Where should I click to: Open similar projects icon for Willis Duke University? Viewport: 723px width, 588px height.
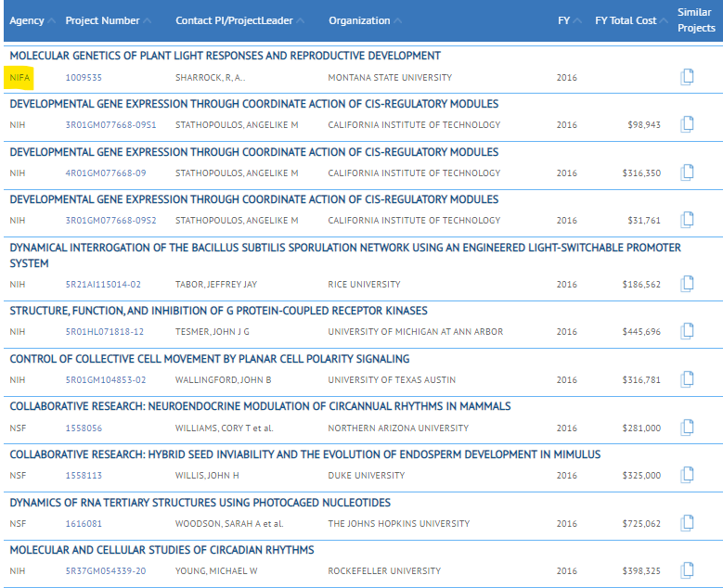point(687,475)
